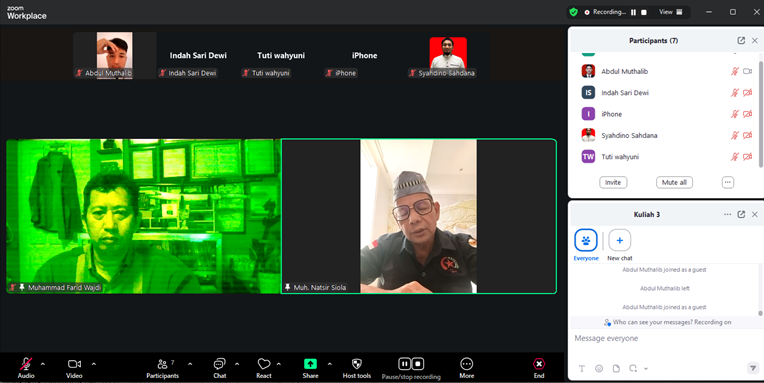This screenshot has width=764, height=383.
Task: Click the Invite button
Action: pyautogui.click(x=613, y=182)
